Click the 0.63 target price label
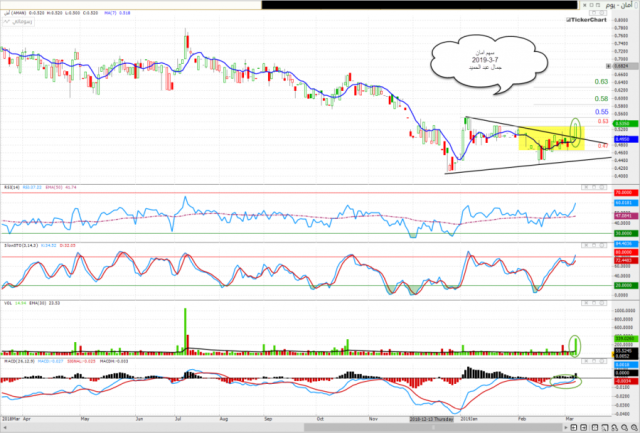Image resolution: width=640 pixels, height=433 pixels. coord(601,82)
